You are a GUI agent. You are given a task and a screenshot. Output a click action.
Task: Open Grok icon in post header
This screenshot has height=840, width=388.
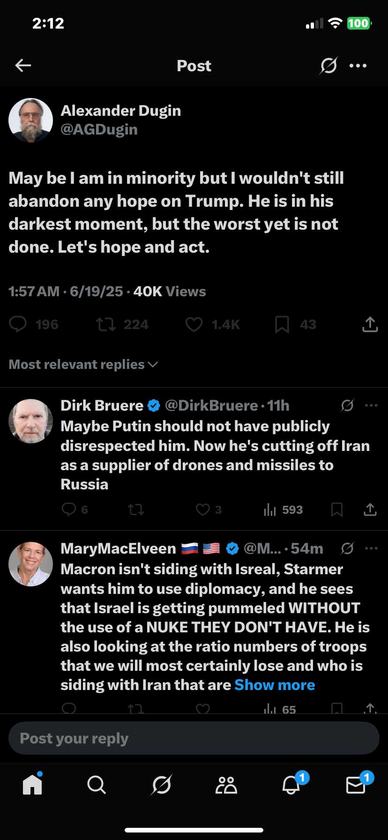[x=329, y=66]
